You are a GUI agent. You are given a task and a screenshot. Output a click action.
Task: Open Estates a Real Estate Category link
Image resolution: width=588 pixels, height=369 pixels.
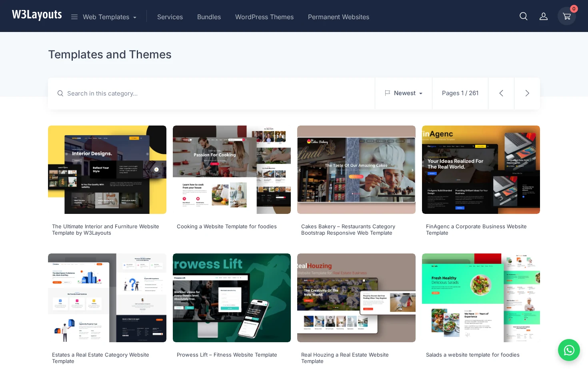(x=100, y=358)
